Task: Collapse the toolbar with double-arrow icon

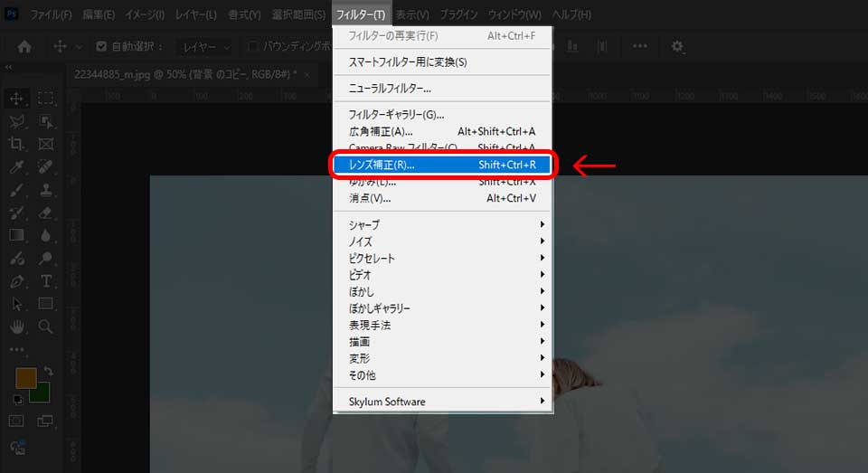Action: (x=8, y=67)
